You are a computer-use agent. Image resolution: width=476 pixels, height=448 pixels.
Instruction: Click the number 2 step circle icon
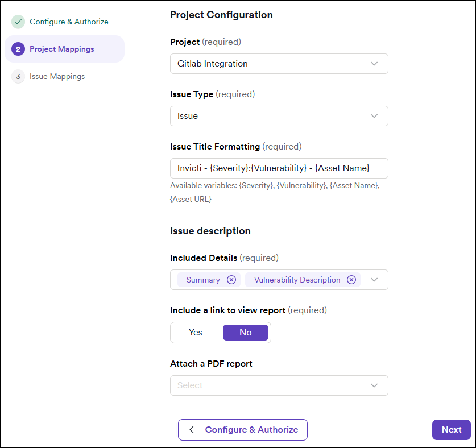(x=18, y=49)
